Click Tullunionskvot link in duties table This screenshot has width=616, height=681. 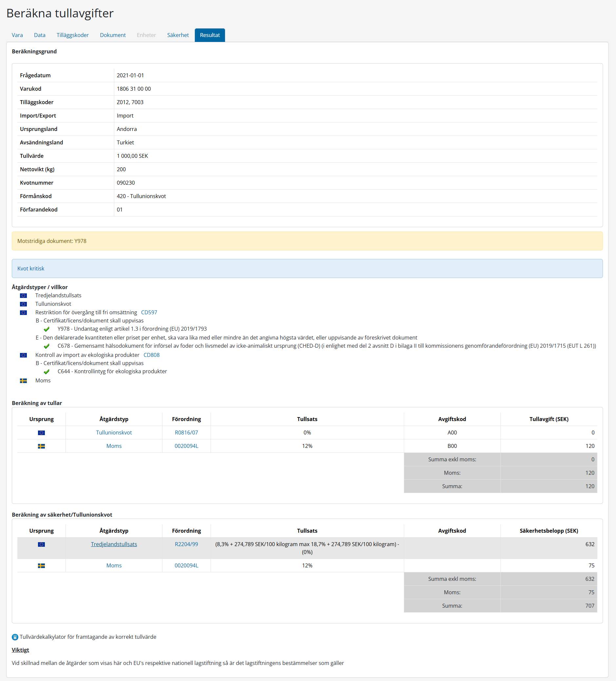114,433
